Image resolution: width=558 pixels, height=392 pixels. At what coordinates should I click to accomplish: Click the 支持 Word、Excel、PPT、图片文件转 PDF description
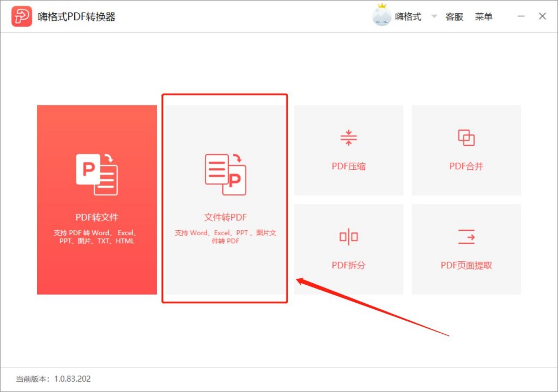(225, 237)
